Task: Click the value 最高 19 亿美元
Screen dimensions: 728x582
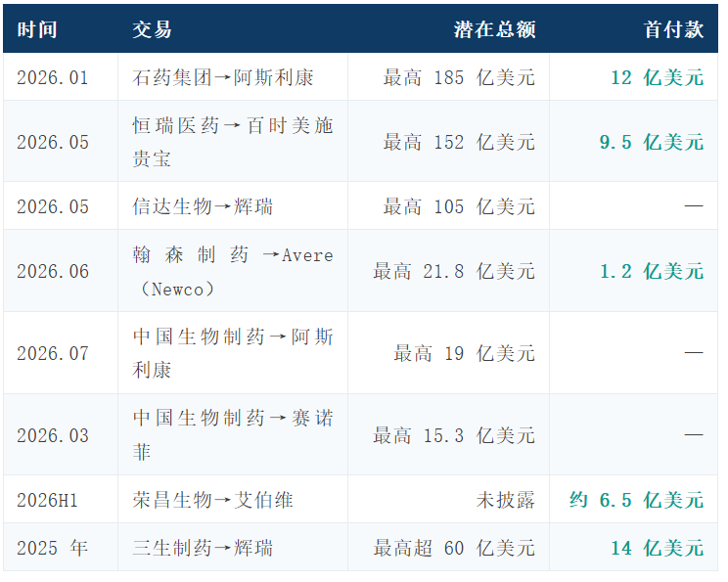Action: coord(464,353)
